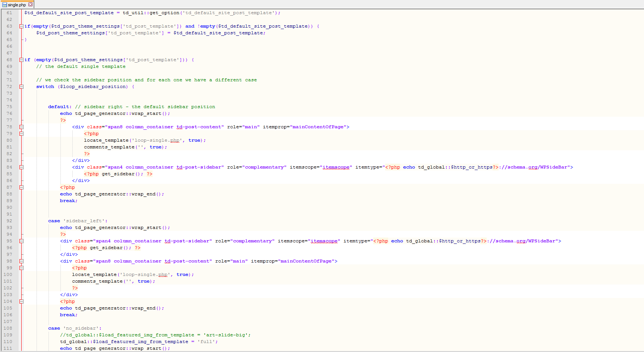
Task: Click the 'switch' keyword on line 72
Action: [x=45, y=87]
